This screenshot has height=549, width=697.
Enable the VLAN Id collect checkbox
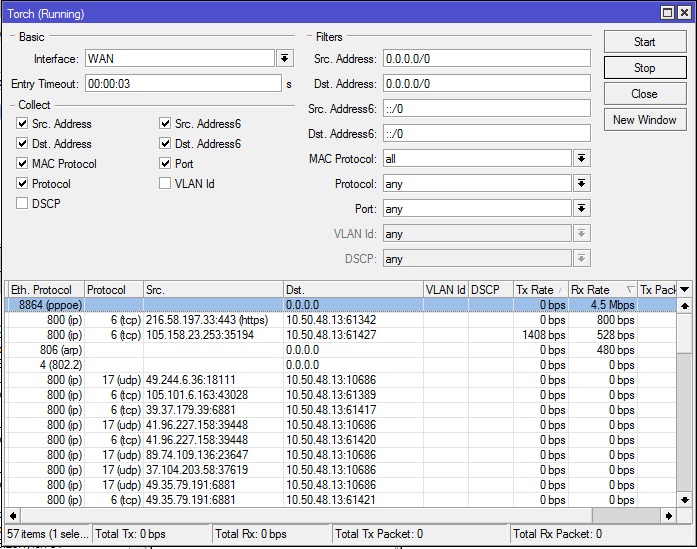point(165,184)
